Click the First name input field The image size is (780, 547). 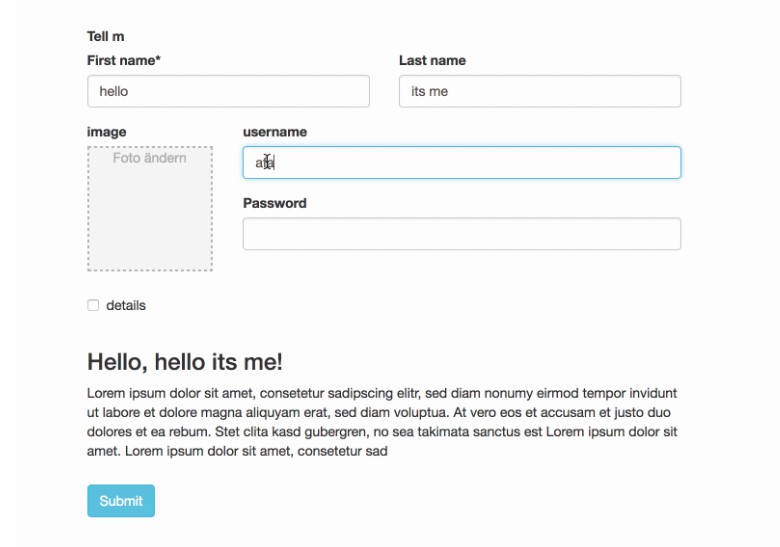click(x=228, y=91)
